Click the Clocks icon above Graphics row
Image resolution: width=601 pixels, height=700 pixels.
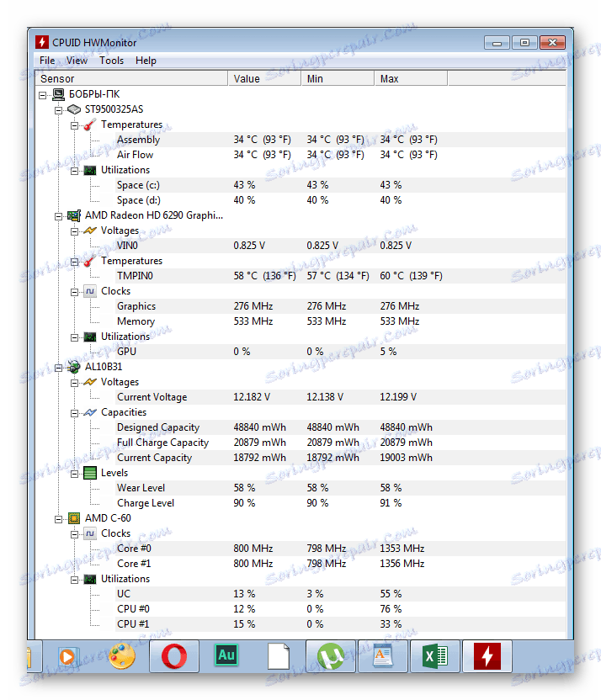click(x=90, y=291)
